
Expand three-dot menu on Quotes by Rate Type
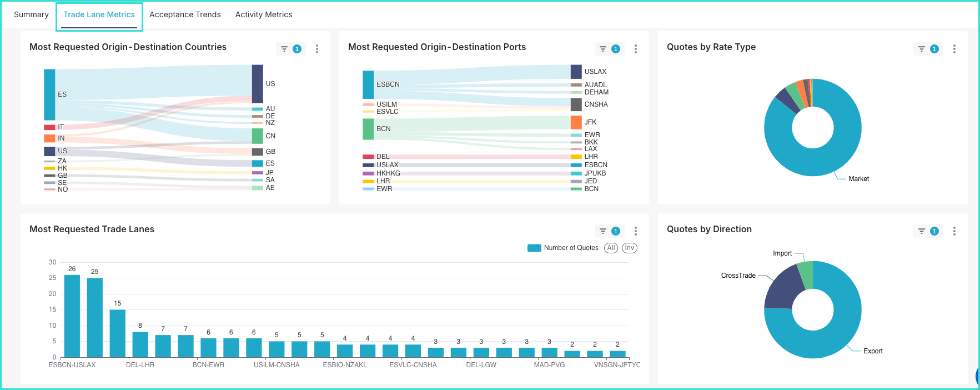coord(954,49)
